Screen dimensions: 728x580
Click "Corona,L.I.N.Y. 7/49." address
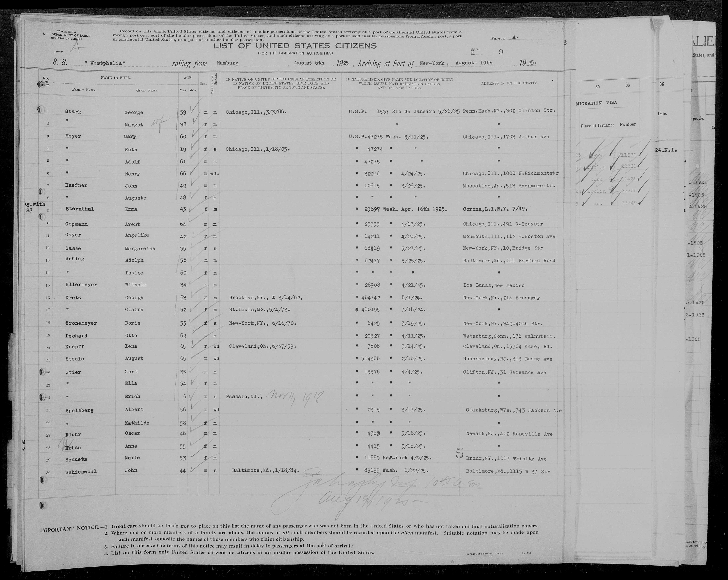click(x=495, y=209)
